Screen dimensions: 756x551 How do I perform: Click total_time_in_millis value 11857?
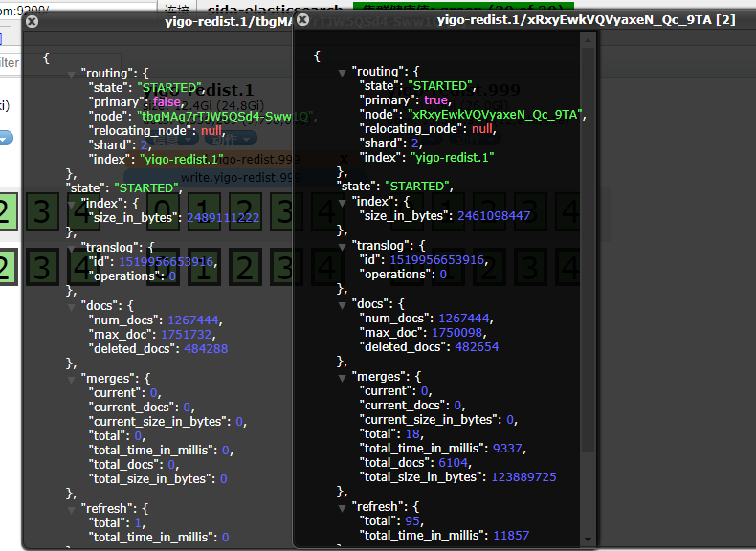click(x=511, y=536)
